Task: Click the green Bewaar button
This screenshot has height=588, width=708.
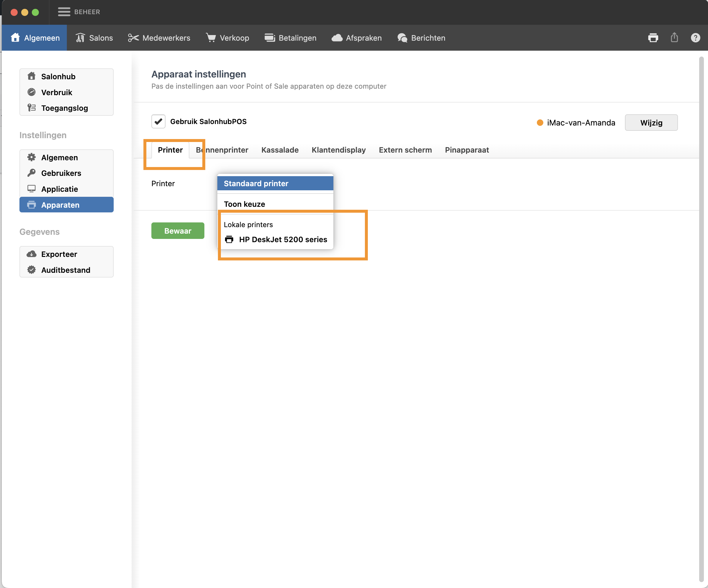Action: pyautogui.click(x=178, y=231)
